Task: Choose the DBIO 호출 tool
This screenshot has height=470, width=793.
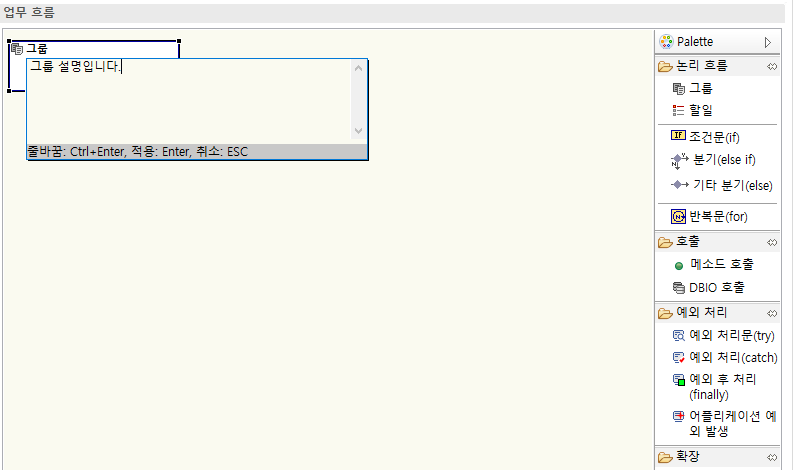Action: click(716, 288)
